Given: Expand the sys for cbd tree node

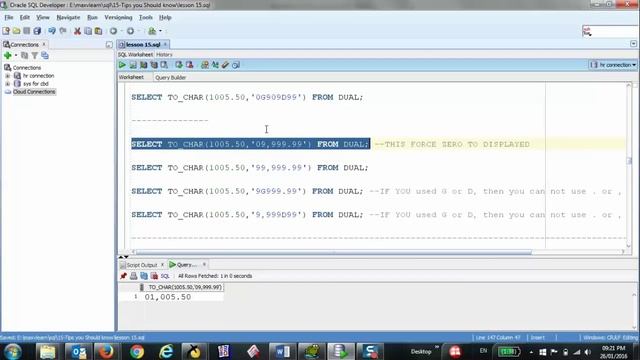Looking at the screenshot, I should 7,84.
